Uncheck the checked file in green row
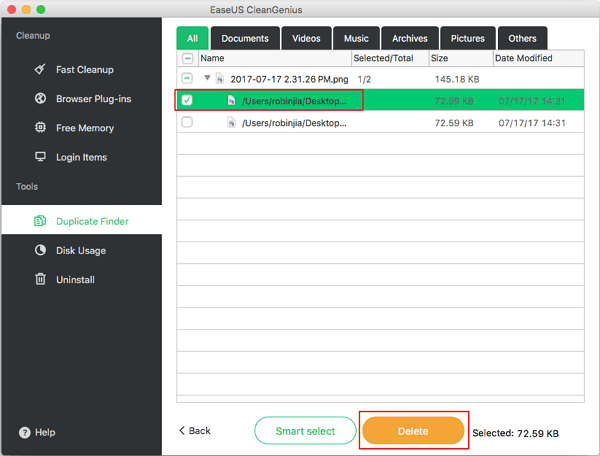Viewport: 600px width, 456px height. pyautogui.click(x=187, y=100)
